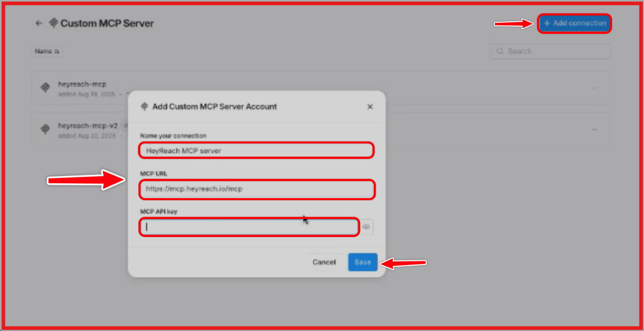Open more options for heyreach-mcp-v2 row
The width and height of the screenshot is (644, 331).
pyautogui.click(x=595, y=130)
